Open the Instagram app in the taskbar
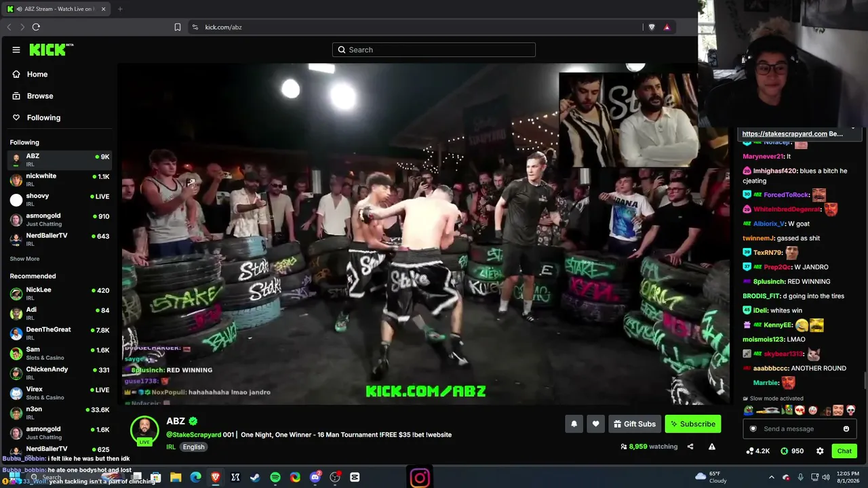This screenshot has height=488, width=868. coord(420,478)
